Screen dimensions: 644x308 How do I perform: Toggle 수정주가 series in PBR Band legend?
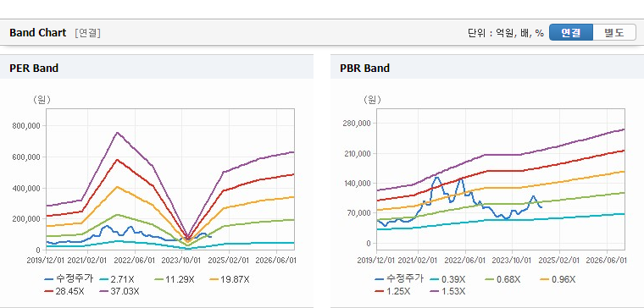point(399,279)
